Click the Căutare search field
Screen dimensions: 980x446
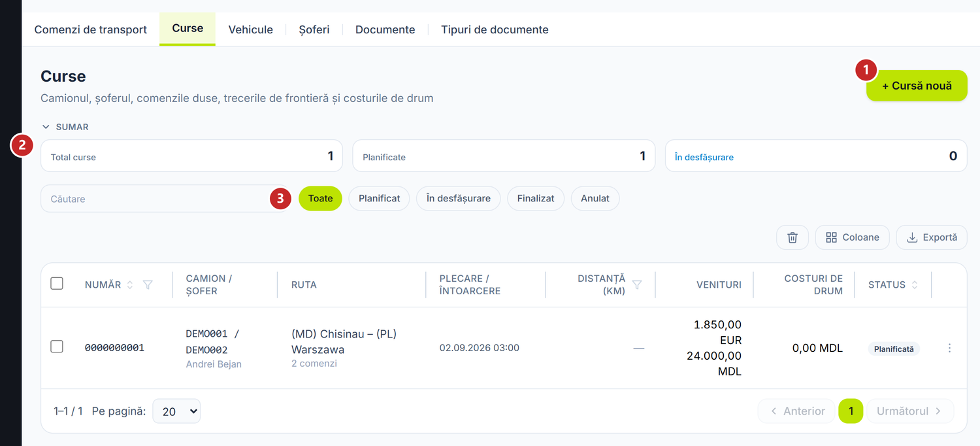pyautogui.click(x=157, y=198)
